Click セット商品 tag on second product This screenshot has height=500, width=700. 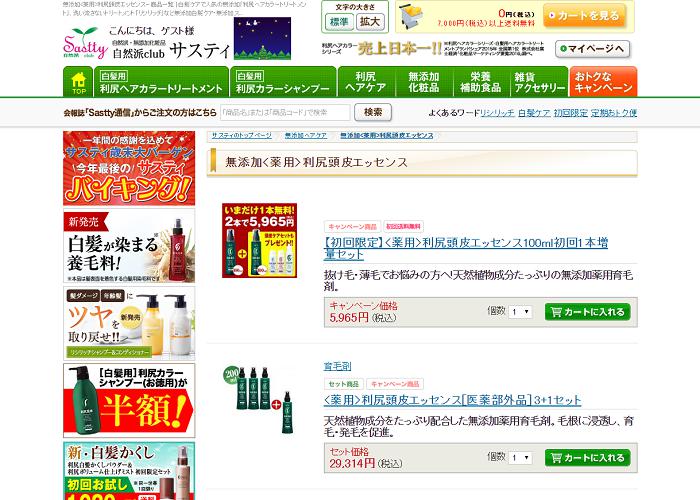(343, 384)
